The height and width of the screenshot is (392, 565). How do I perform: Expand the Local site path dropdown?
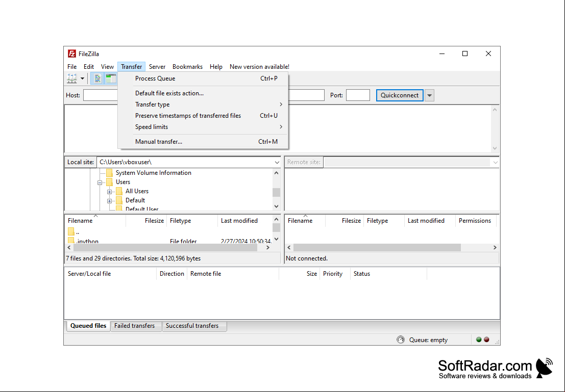(x=277, y=162)
